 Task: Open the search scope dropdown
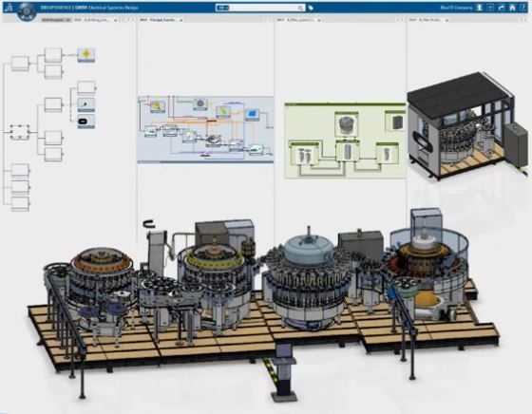(222, 8)
